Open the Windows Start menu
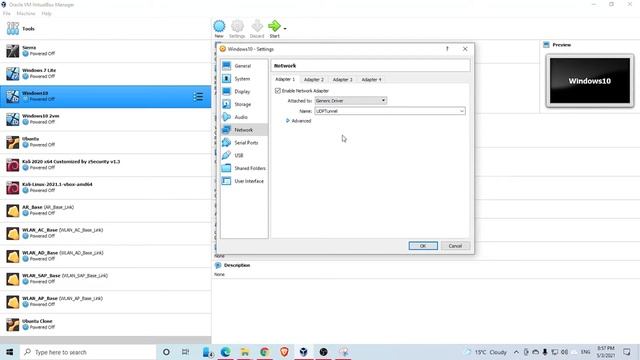 point(9,352)
